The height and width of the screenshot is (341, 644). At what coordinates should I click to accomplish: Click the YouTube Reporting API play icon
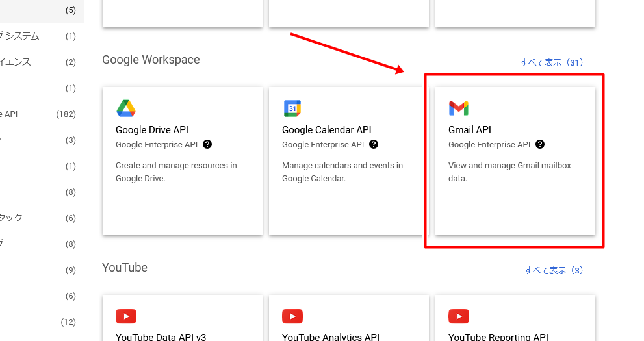[459, 316]
